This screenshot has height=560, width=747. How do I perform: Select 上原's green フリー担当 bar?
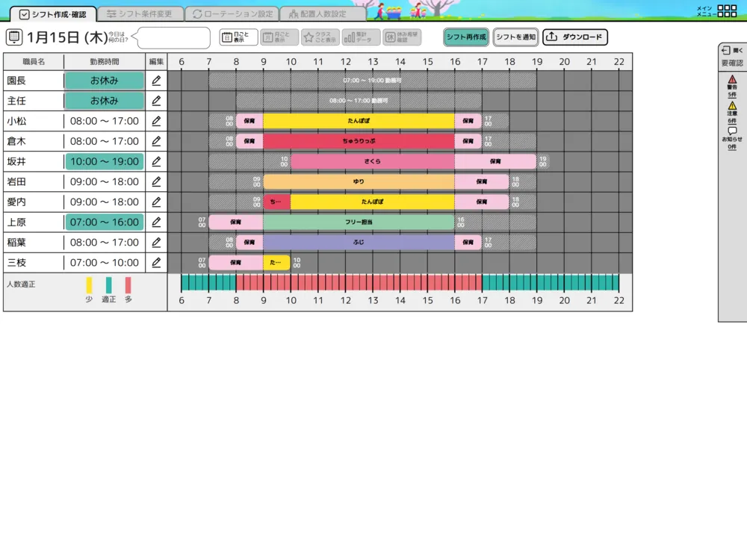point(359,222)
